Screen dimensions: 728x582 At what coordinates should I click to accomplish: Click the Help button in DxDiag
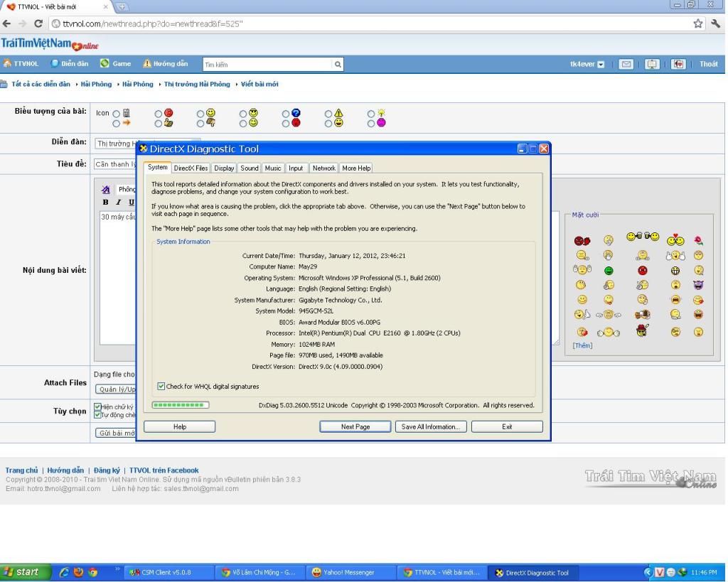click(x=180, y=426)
